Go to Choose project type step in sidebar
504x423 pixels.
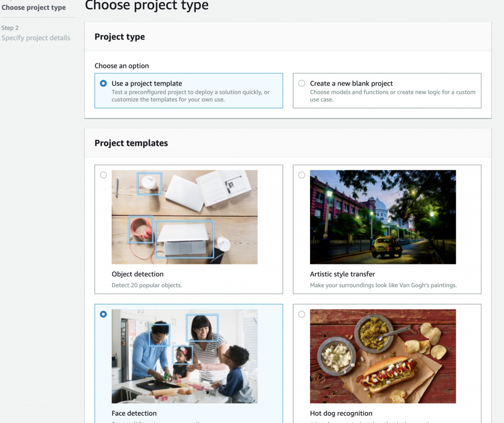coord(34,7)
